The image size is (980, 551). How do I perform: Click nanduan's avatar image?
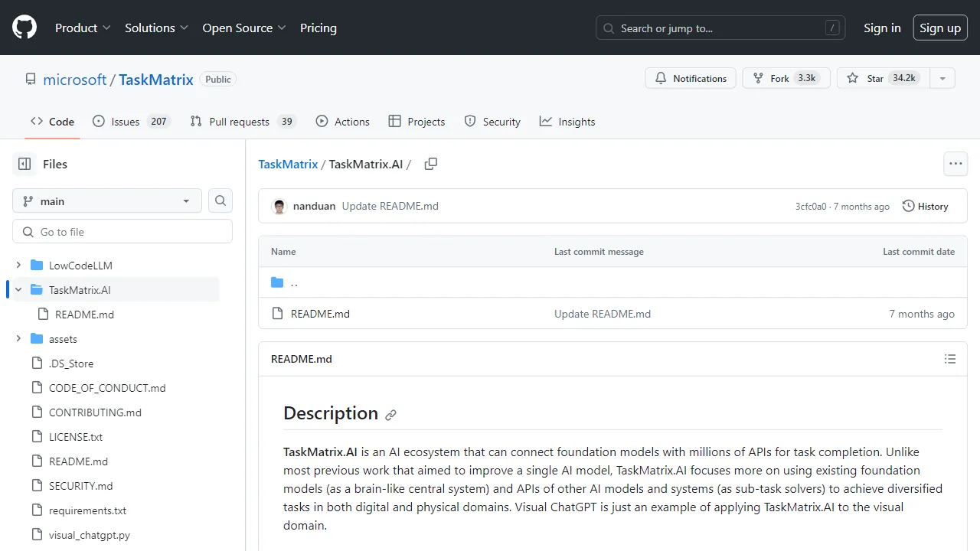pos(279,206)
